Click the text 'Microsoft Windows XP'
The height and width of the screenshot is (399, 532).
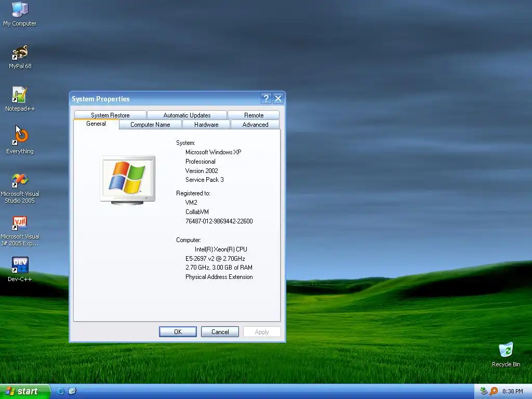(214, 152)
